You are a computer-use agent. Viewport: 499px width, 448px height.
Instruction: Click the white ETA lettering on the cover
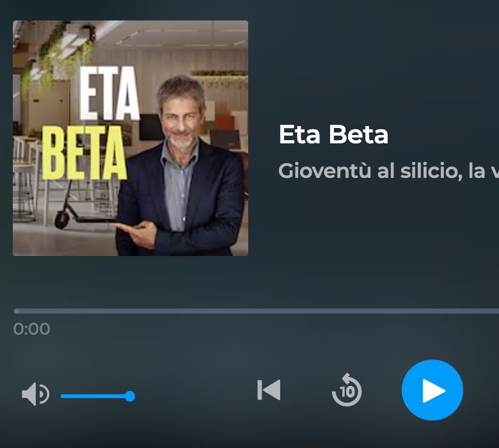(x=109, y=93)
